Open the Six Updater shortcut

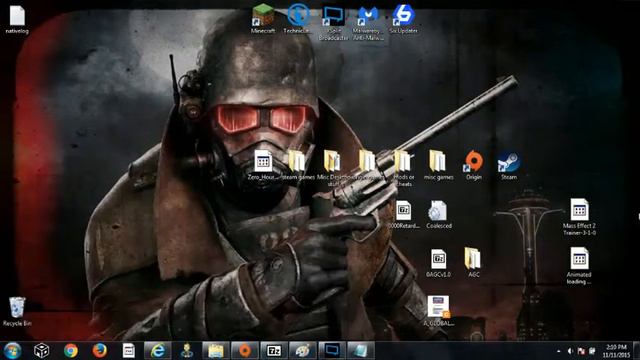[403, 18]
